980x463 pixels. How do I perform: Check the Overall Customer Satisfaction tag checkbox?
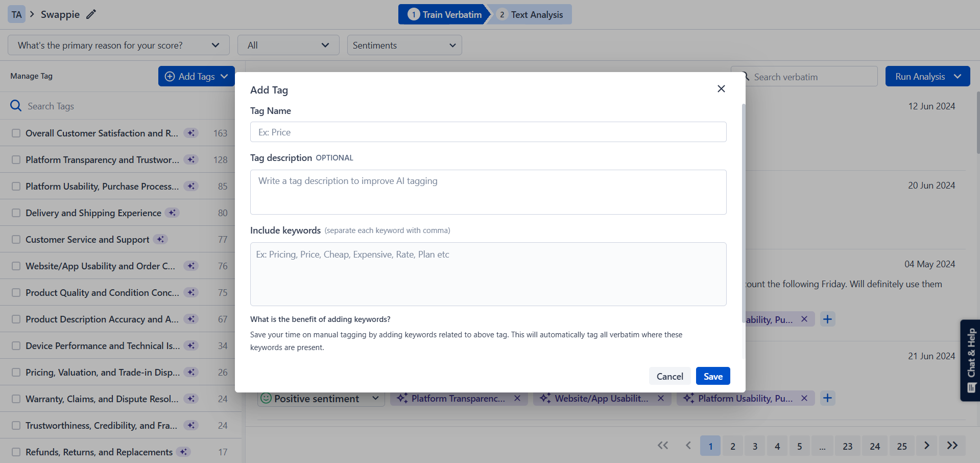pyautogui.click(x=16, y=133)
